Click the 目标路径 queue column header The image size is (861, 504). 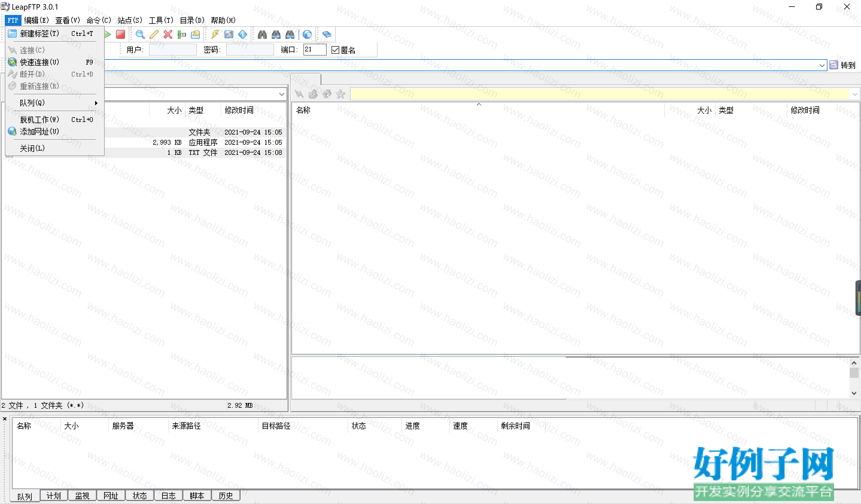(303, 426)
